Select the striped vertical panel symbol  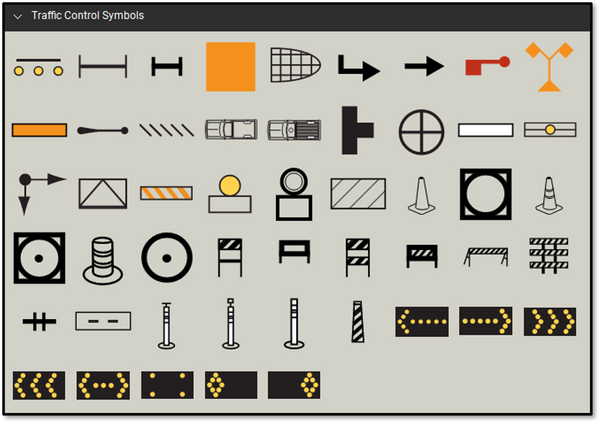358,321
